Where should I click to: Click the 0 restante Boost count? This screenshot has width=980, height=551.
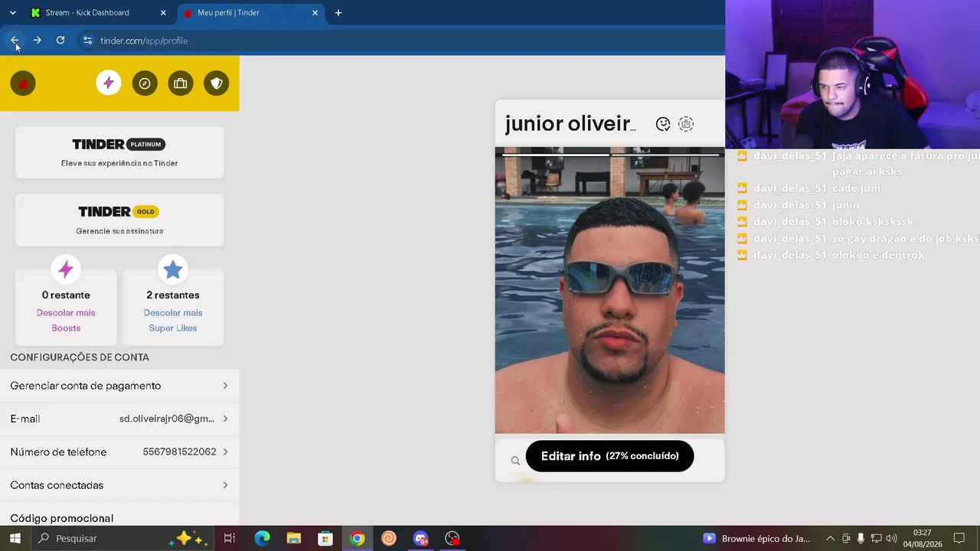pos(66,295)
